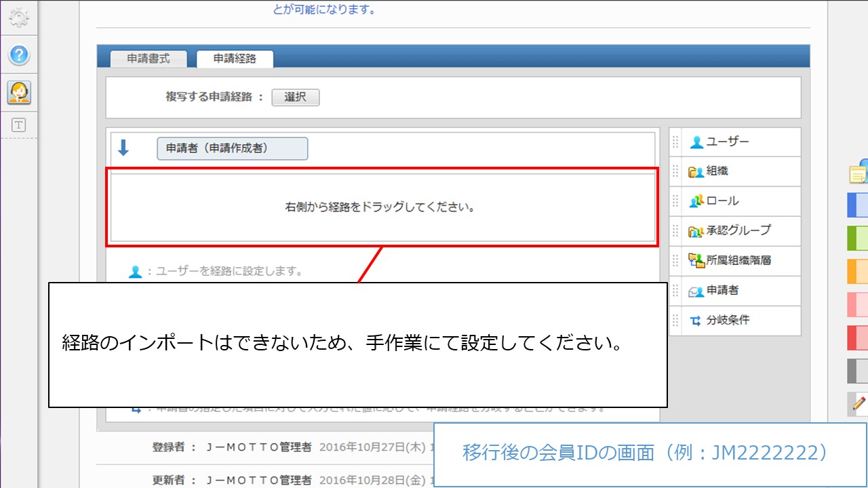Open the help question mark icon
The image size is (868, 488).
pos(19,55)
